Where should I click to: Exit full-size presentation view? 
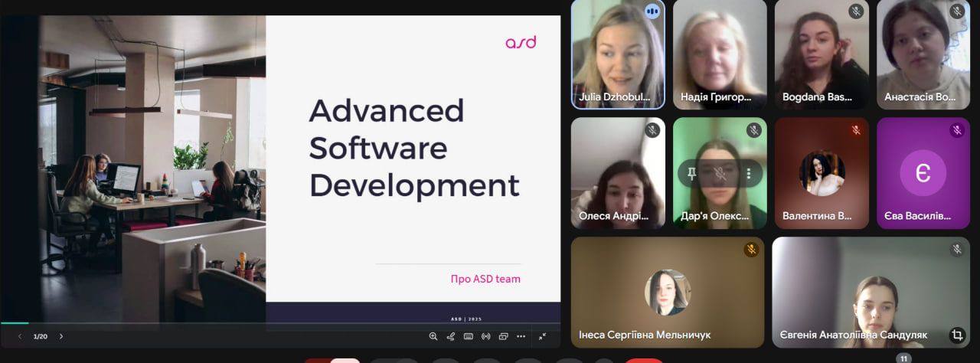coord(542,336)
